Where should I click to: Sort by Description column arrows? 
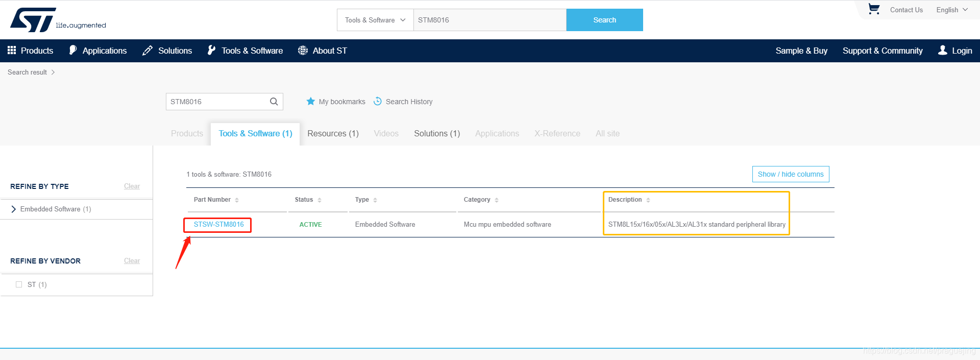point(648,200)
